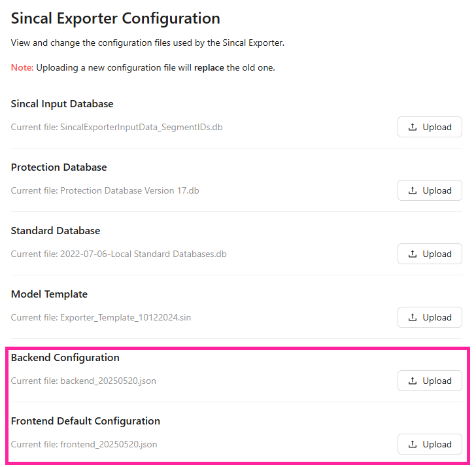The image size is (476, 467).
Task: Click the upload icon for Standard Database
Action: (413, 254)
